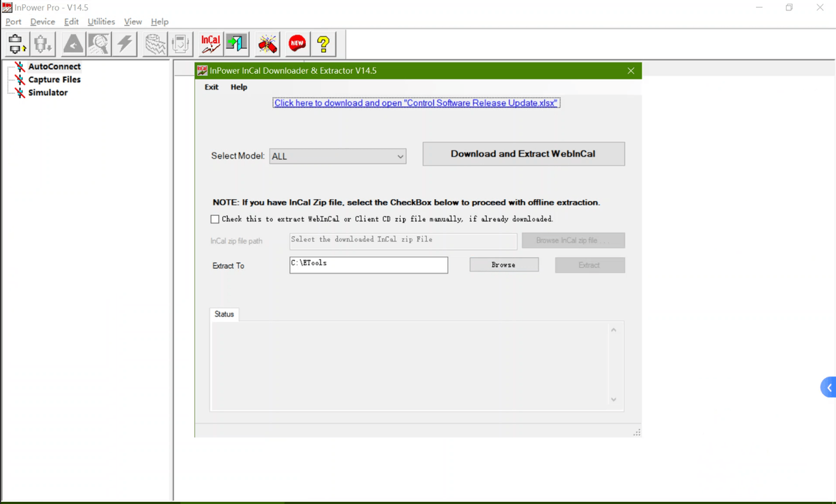This screenshot has height=504, width=836.
Task: Switch to the Status tab
Action: 224,314
